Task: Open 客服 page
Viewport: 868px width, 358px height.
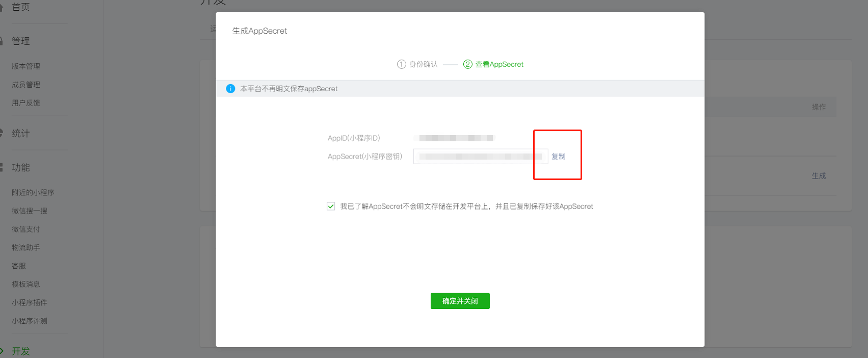Action: point(19,266)
